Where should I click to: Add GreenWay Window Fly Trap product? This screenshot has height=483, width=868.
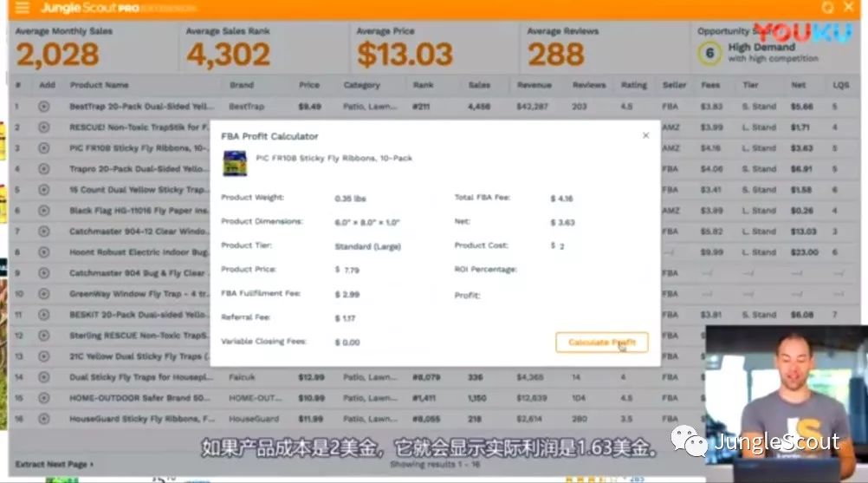(x=43, y=294)
